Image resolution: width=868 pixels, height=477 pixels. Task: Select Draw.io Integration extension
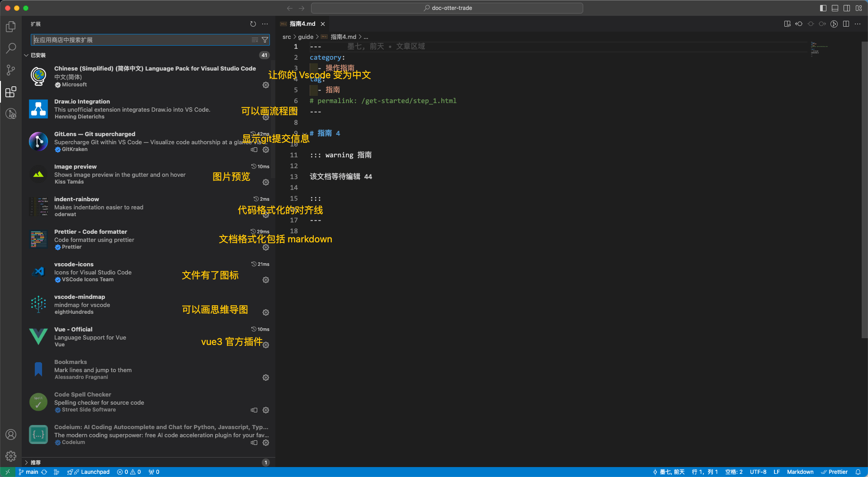click(148, 109)
